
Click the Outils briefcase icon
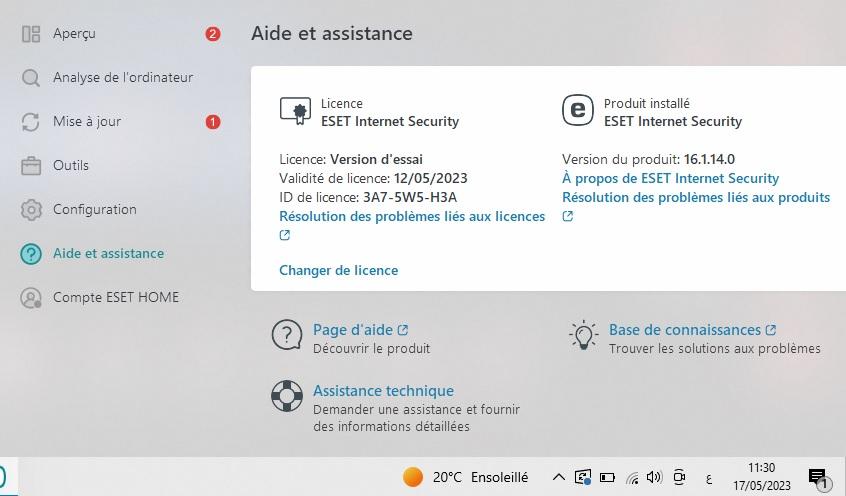tap(31, 166)
